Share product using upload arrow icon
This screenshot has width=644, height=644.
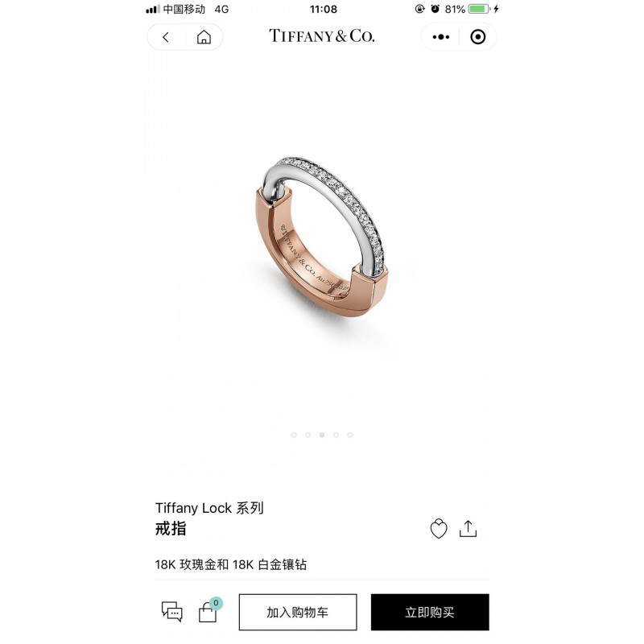pyautogui.click(x=469, y=528)
